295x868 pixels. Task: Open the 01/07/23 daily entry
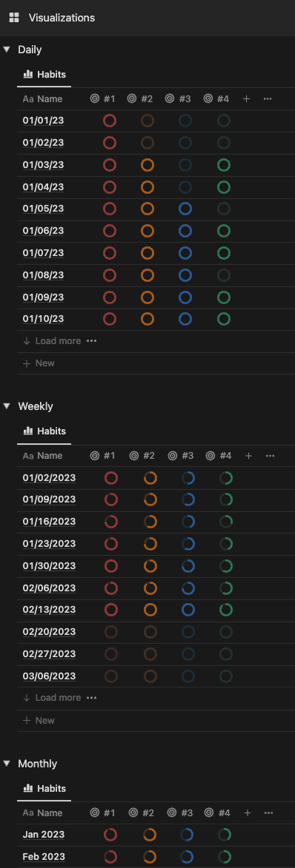[x=43, y=253]
